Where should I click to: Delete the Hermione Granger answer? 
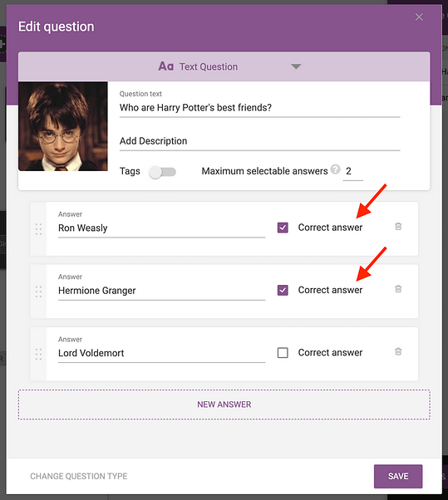point(398,289)
